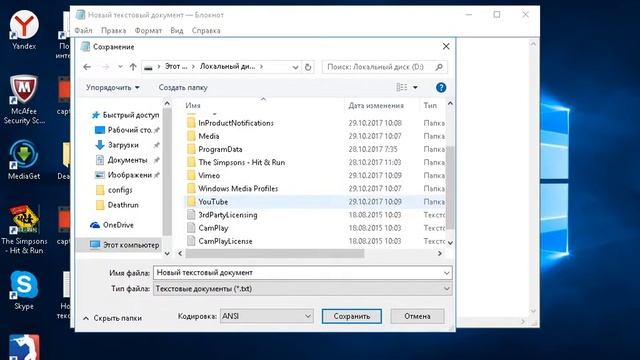
Task: Click the navigation pane scroll down arrow
Action: click(x=167, y=253)
